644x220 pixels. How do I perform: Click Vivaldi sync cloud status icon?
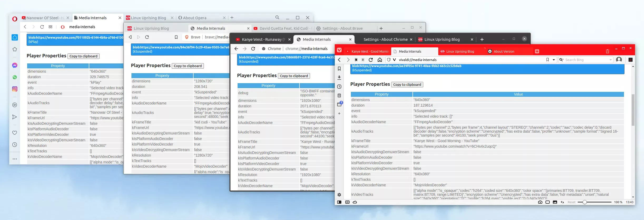point(355,202)
